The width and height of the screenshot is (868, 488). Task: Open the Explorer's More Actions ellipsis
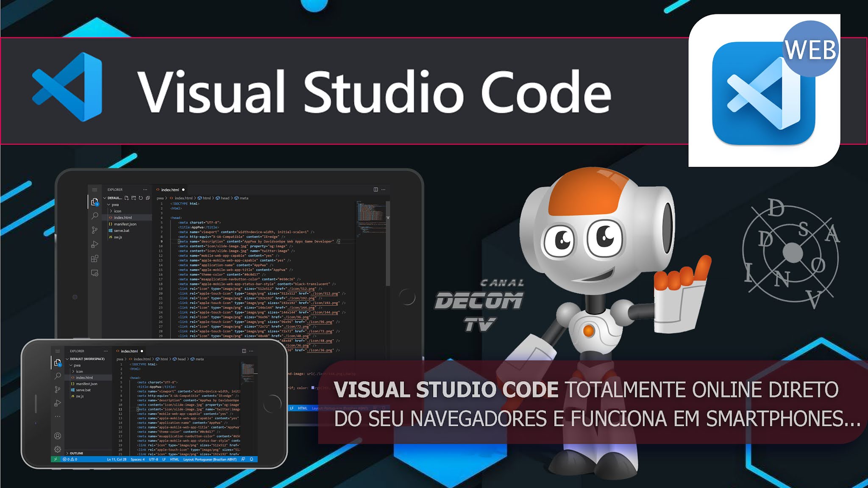click(x=145, y=190)
